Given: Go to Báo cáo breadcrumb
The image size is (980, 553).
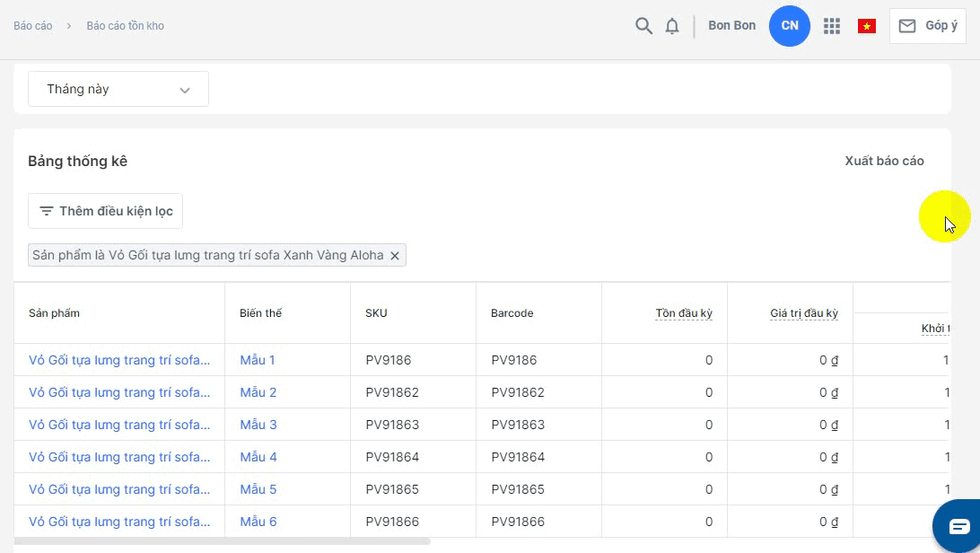Looking at the screenshot, I should 33,26.
